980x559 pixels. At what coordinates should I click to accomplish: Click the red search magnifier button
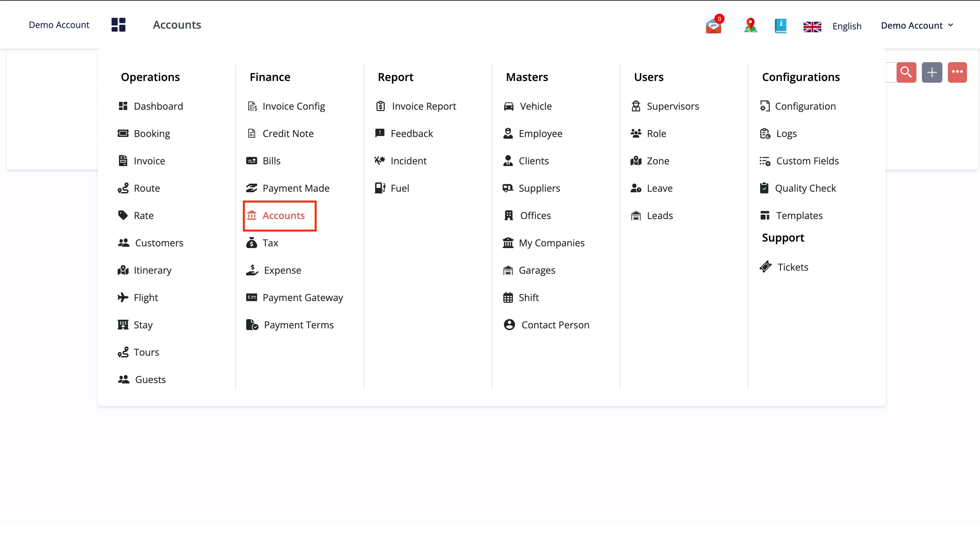tap(906, 72)
